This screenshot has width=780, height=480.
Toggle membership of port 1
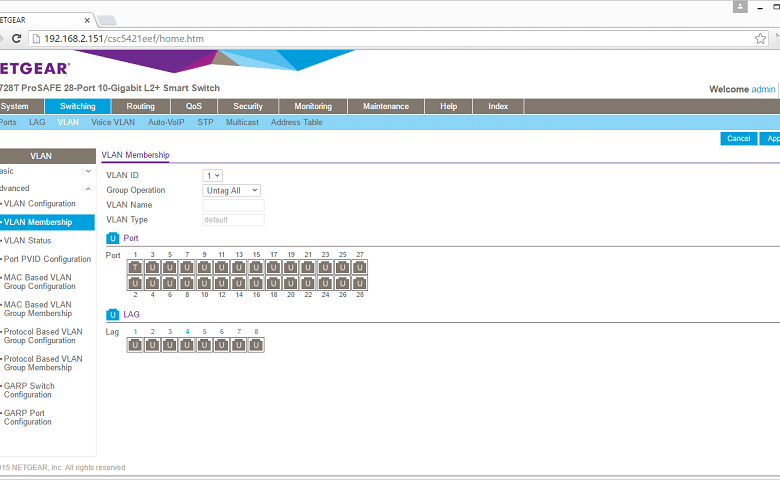[x=135, y=267]
